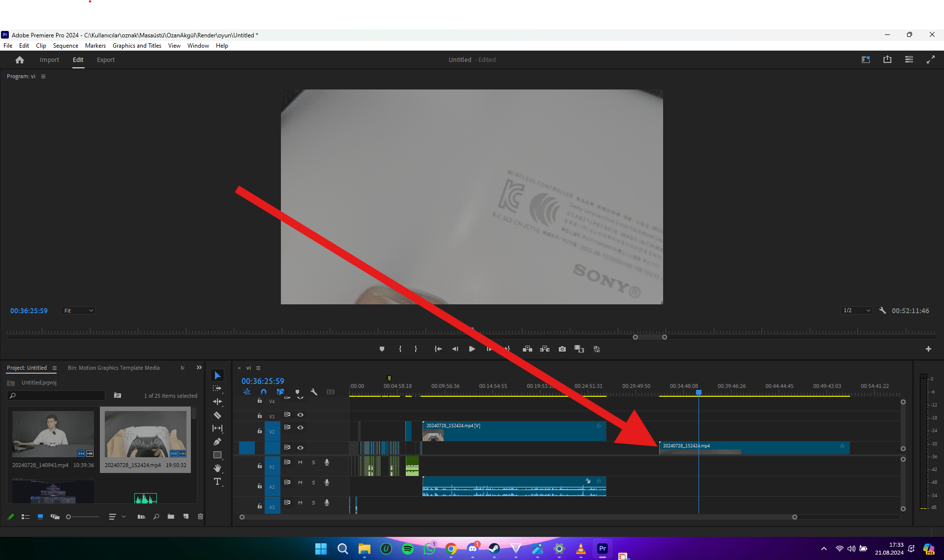Image resolution: width=944 pixels, height=560 pixels.
Task: Select the Pen tool
Action: tap(217, 442)
